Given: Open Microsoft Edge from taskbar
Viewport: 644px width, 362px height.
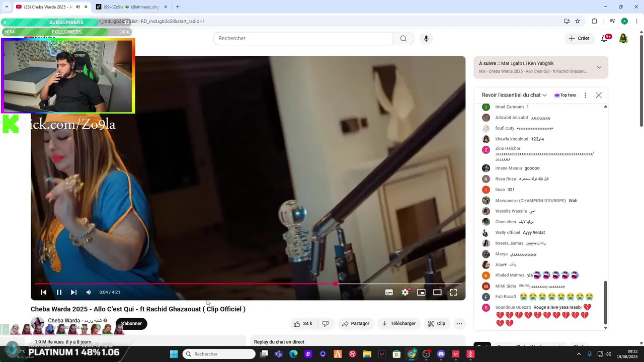Looking at the screenshot, I should tap(293, 354).
